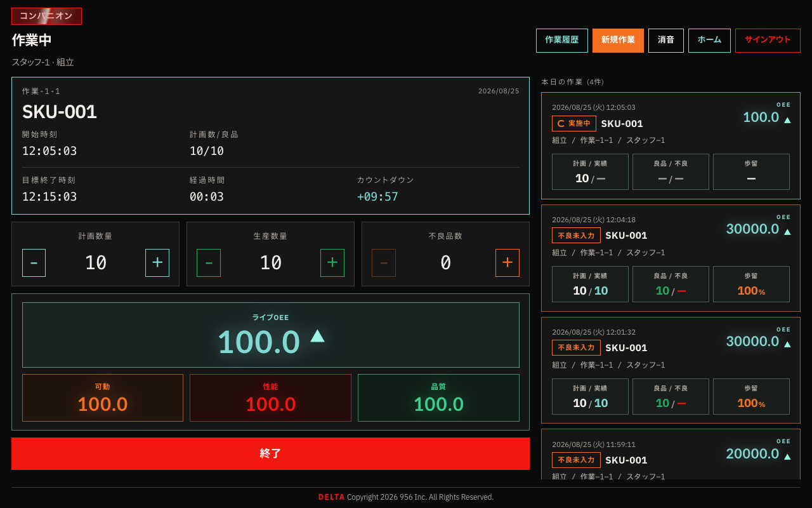This screenshot has width=812, height=508.
Task: Decrease 生産数量 with the minus icon
Action: pos(209,263)
